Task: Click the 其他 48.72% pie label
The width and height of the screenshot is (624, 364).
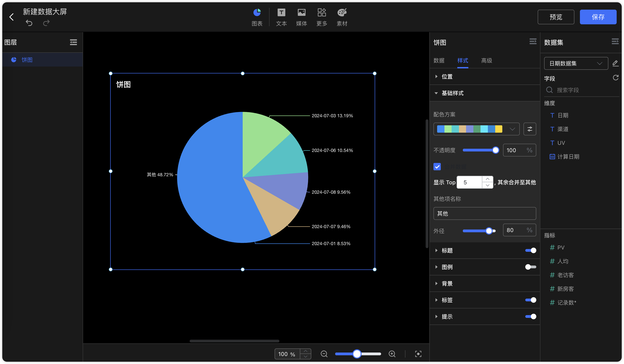Action: (160, 175)
